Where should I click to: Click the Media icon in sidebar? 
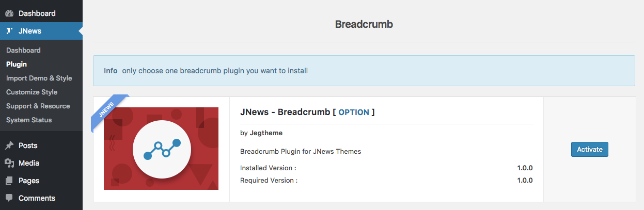tap(9, 163)
